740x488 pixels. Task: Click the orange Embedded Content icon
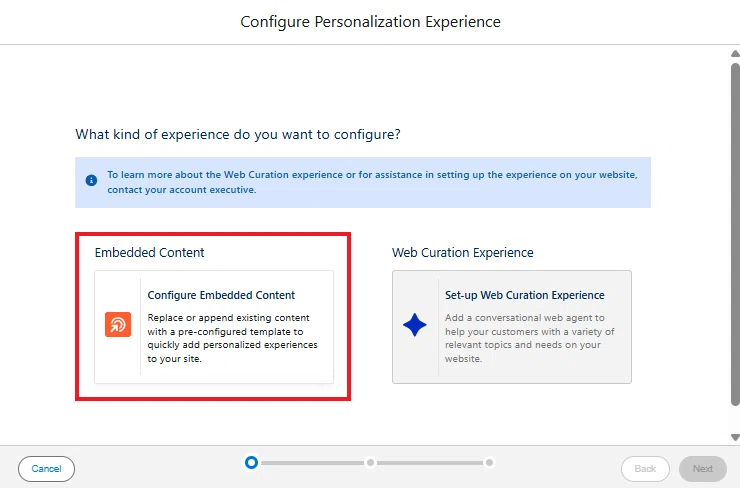pos(118,324)
